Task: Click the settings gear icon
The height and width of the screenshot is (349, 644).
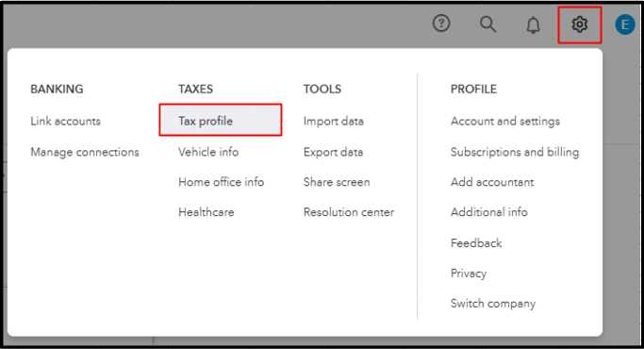Action: [x=579, y=25]
